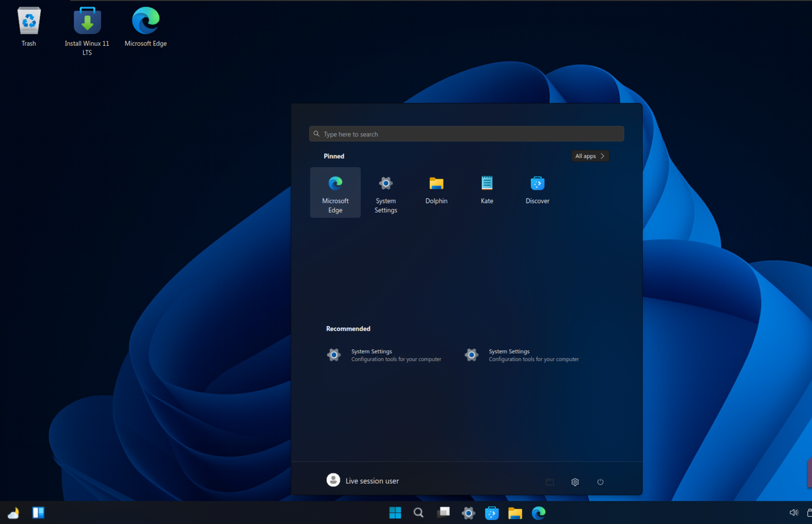Open Dolphin file manager from Pinned apps
812x524 pixels.
tap(436, 189)
